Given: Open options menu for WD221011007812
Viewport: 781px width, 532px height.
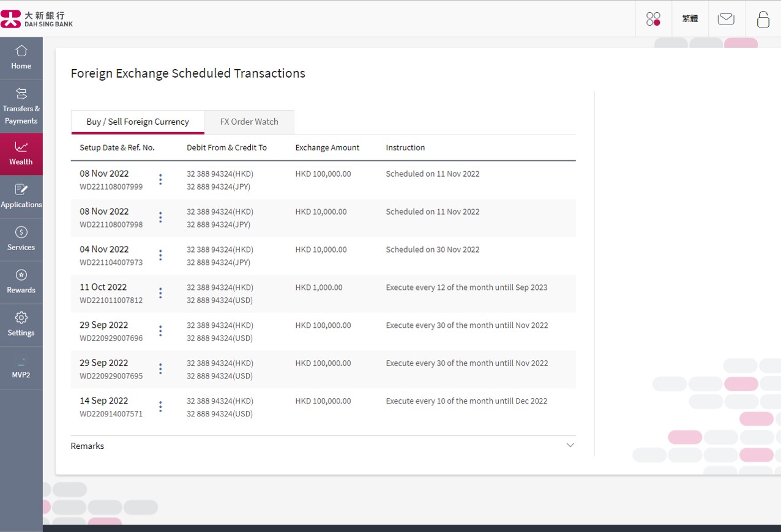Looking at the screenshot, I should [160, 293].
